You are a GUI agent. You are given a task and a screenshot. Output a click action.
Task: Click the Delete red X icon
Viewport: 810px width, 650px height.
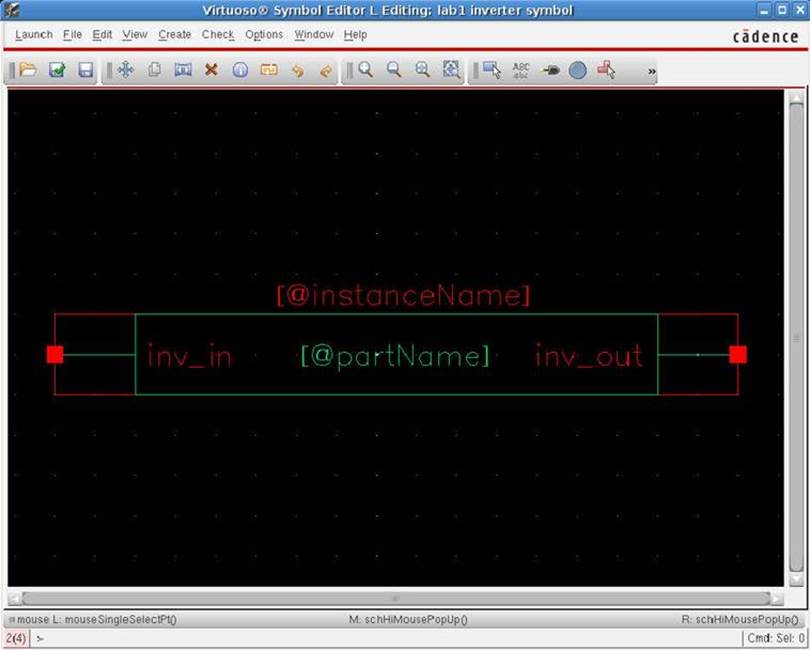pyautogui.click(x=211, y=70)
